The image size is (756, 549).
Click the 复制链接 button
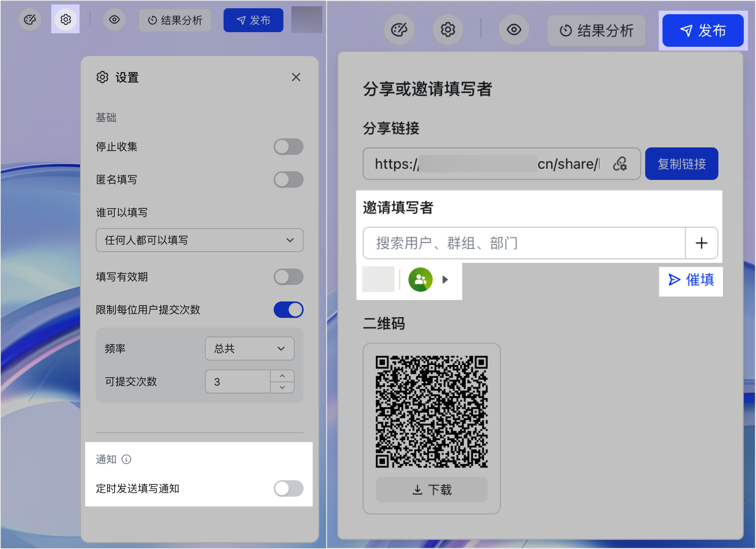pos(682,164)
